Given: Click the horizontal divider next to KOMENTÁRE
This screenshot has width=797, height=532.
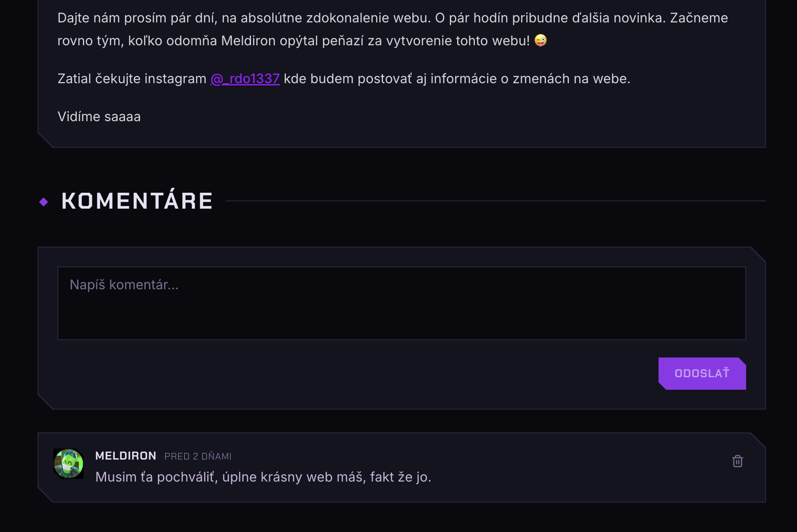Looking at the screenshot, I should [496, 200].
